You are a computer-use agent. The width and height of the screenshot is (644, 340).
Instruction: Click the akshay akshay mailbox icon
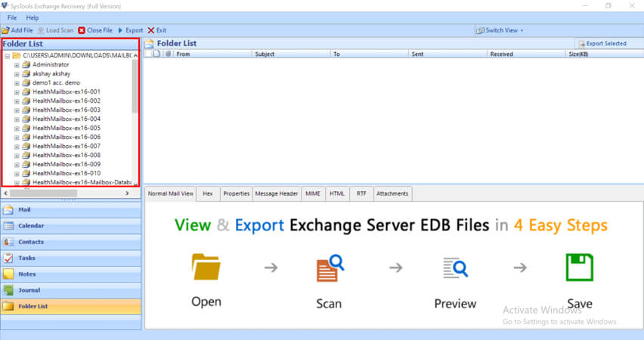point(26,74)
